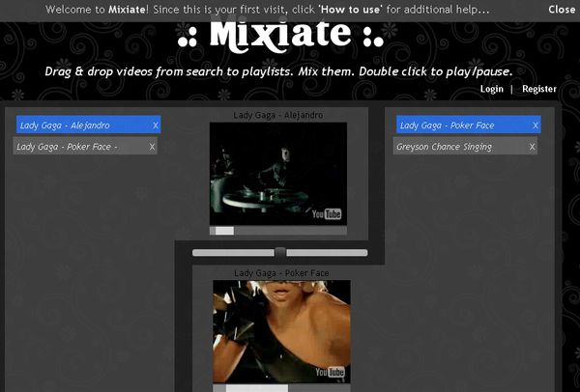The image size is (580, 392).
Task: Click the Alejandro video player
Action: click(278, 174)
